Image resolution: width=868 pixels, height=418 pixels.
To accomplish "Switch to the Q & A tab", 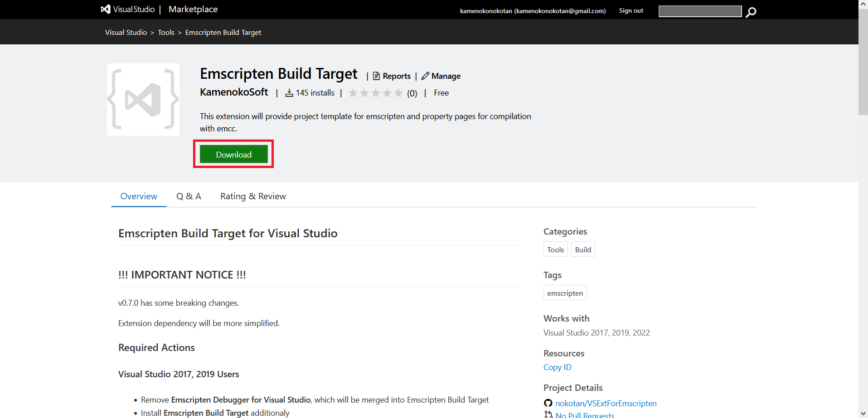I will (189, 196).
